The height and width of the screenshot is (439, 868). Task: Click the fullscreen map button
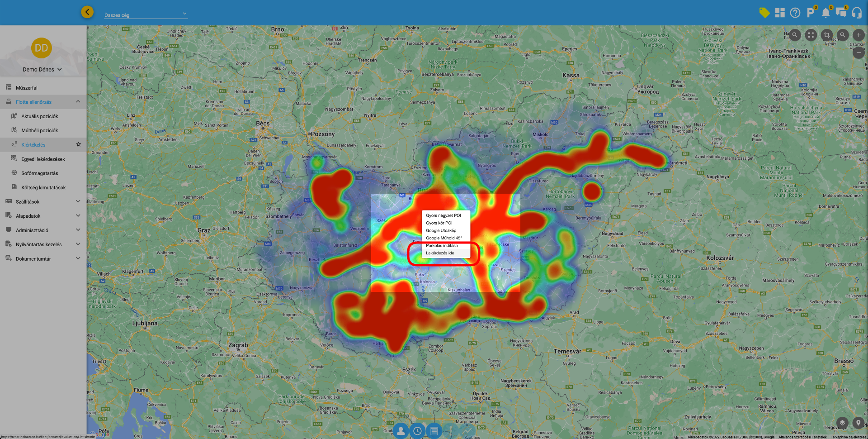811,35
